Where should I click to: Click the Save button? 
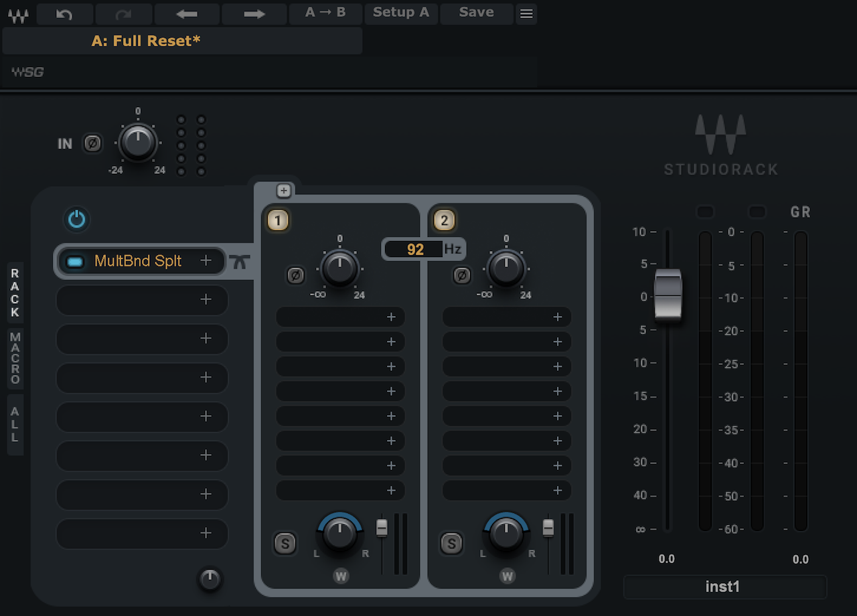(x=477, y=13)
